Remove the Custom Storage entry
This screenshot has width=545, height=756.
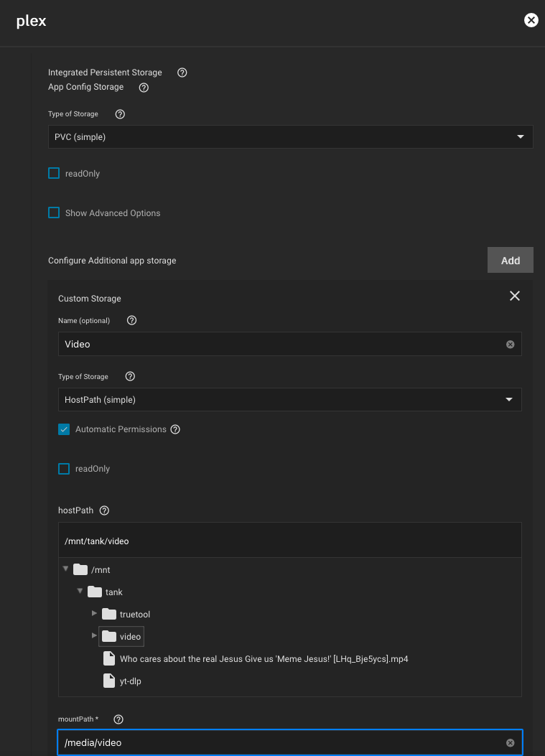[515, 296]
